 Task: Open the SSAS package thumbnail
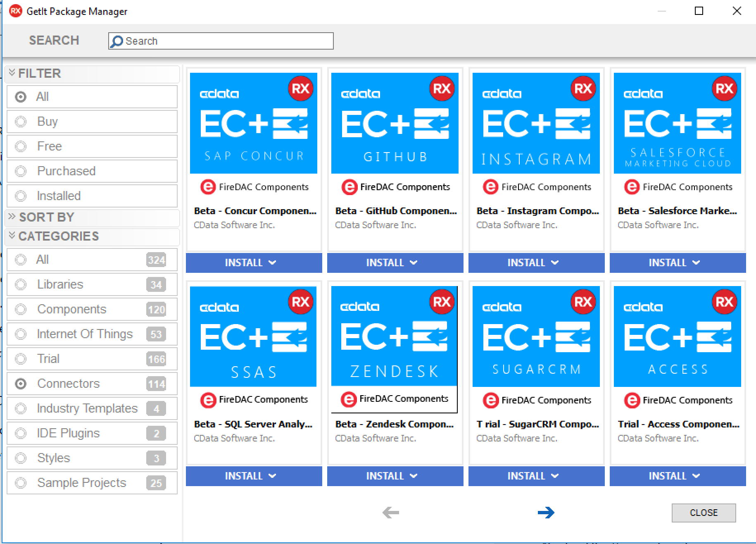[253, 336]
